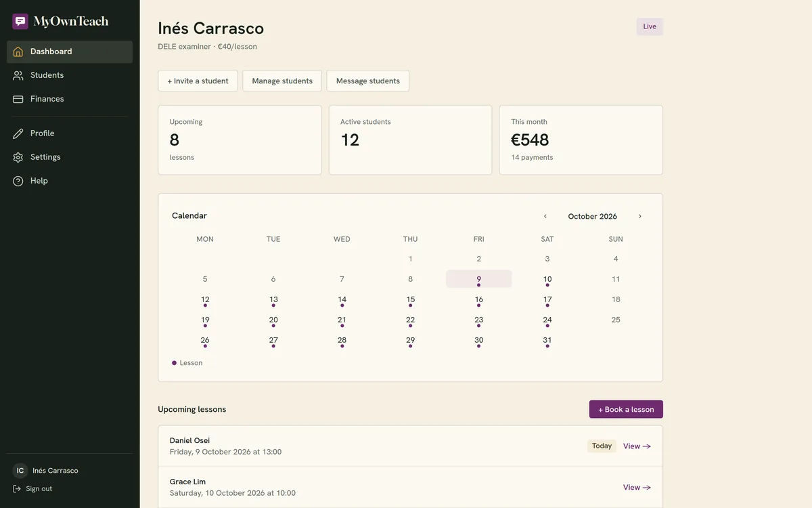Image resolution: width=812 pixels, height=508 pixels.
Task: Click the Lesson legend dot in the calendar
Action: (175, 363)
